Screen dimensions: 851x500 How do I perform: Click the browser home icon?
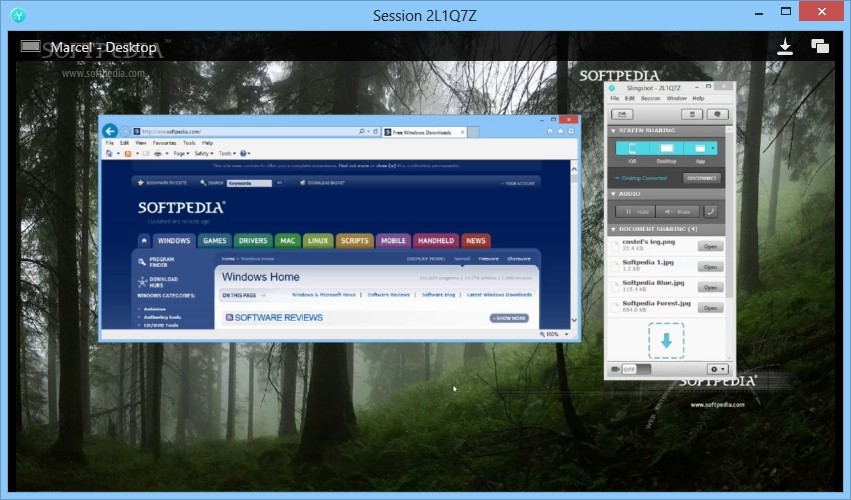coord(550,131)
